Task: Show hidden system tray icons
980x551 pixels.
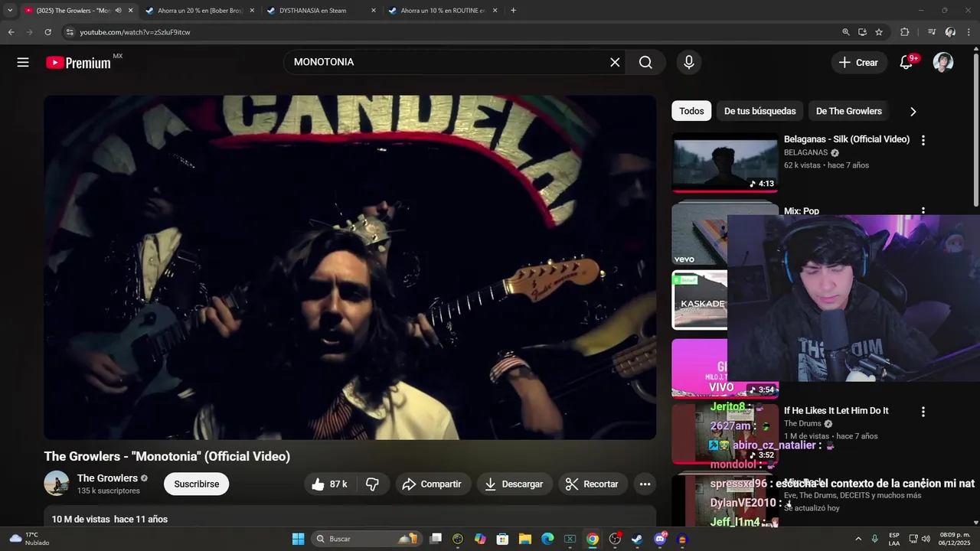Action: 857,539
